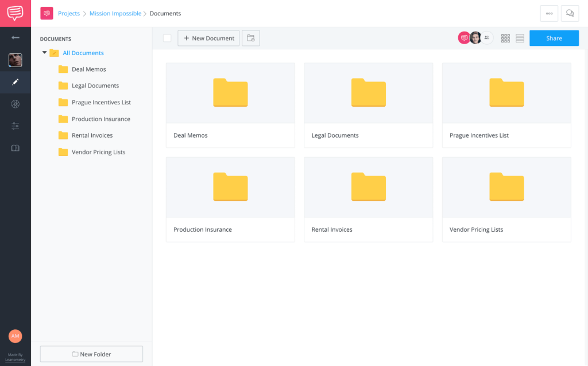The width and height of the screenshot is (588, 366).
Task: Expand the more options ellipsis menu
Action: point(548,13)
